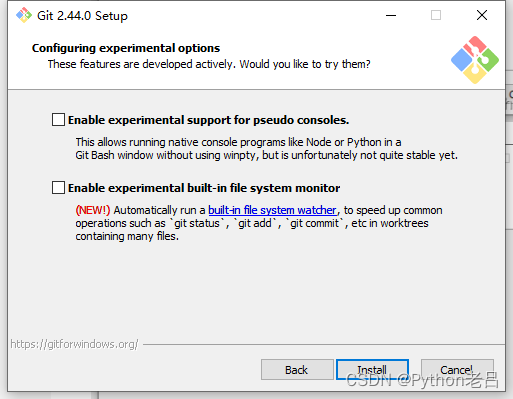Click the 'Configuring experimental options' heading
The height and width of the screenshot is (399, 513).
[126, 48]
